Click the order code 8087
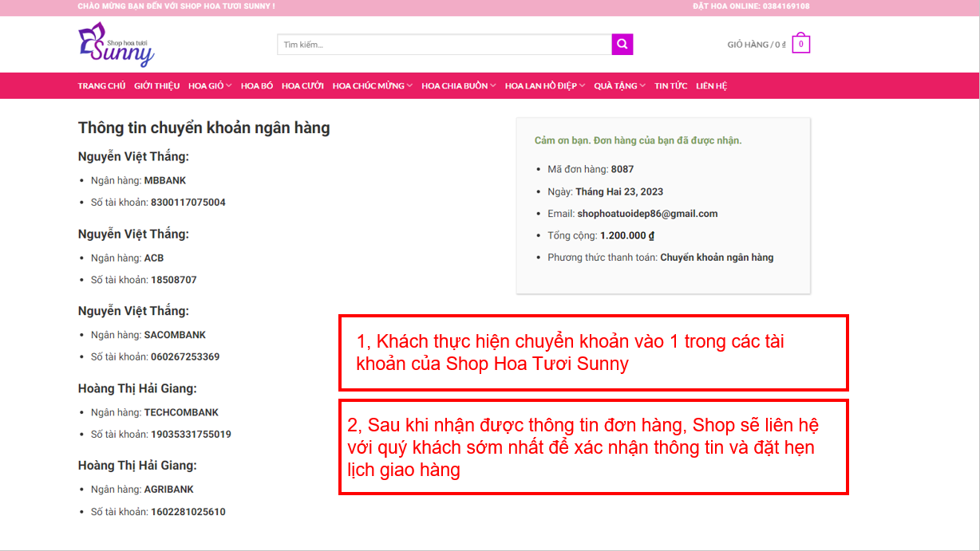The image size is (980, 551). coord(622,169)
